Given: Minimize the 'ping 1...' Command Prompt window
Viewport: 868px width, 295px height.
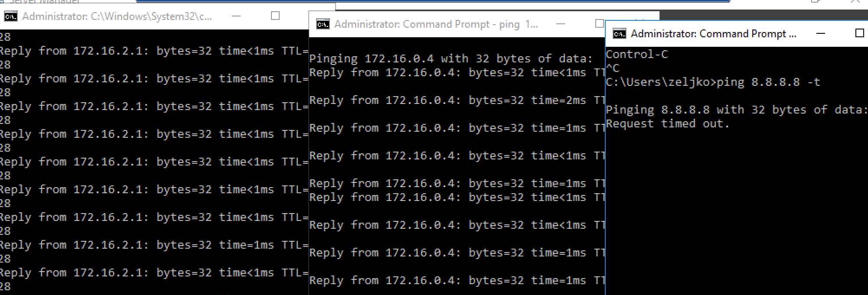Looking at the screenshot, I should click(561, 23).
